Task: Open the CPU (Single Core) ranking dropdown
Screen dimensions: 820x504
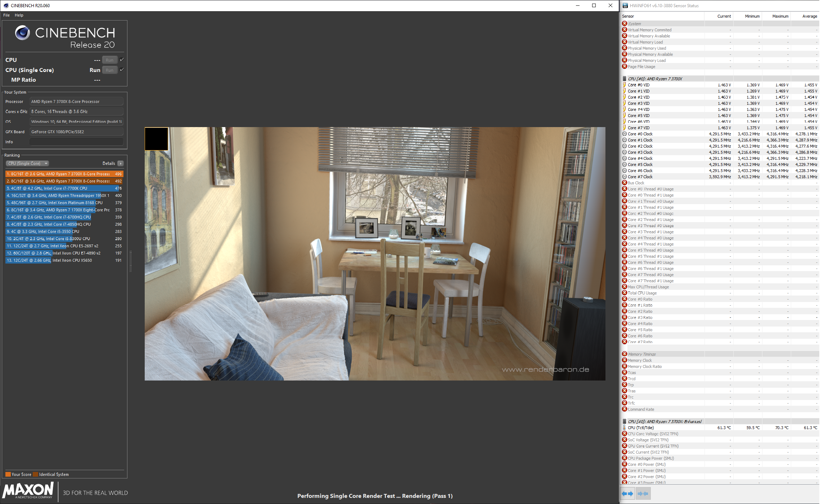Action: pyautogui.click(x=27, y=163)
